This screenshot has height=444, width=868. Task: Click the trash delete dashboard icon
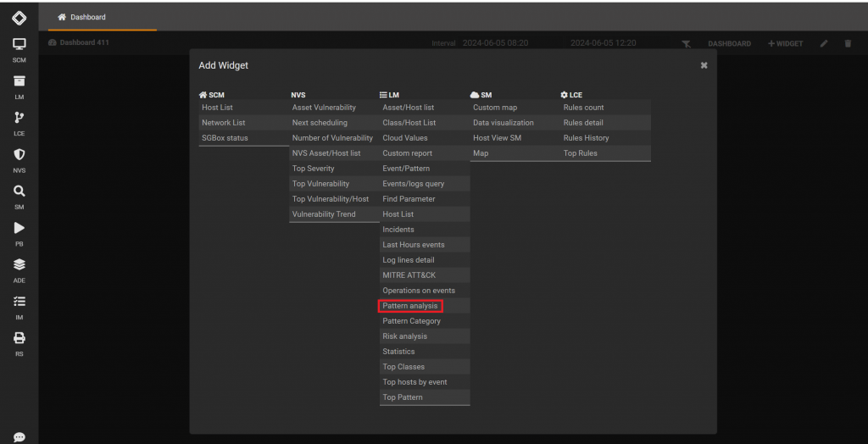[x=848, y=43]
